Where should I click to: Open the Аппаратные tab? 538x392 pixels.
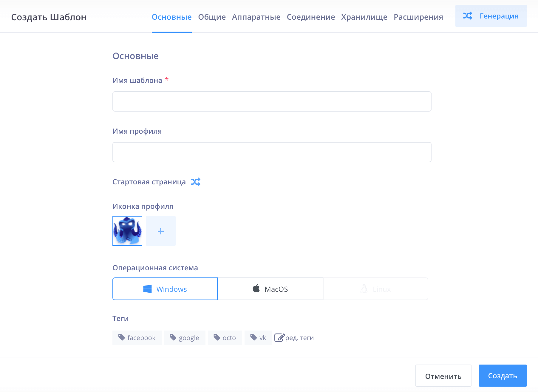256,17
